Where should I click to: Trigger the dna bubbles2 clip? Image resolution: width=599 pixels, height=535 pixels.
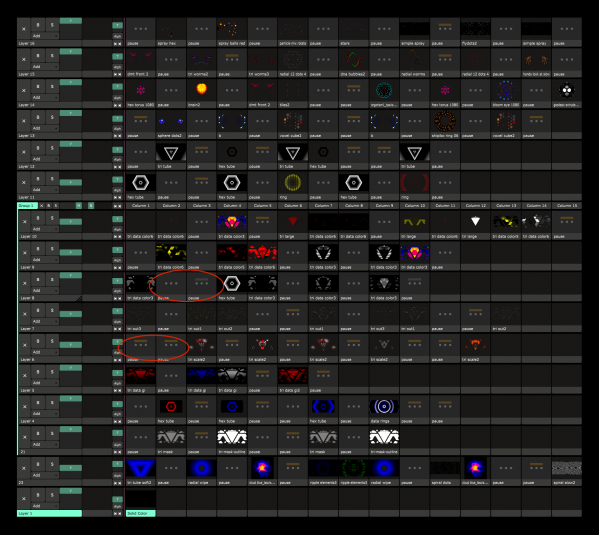pyautogui.click(x=354, y=59)
